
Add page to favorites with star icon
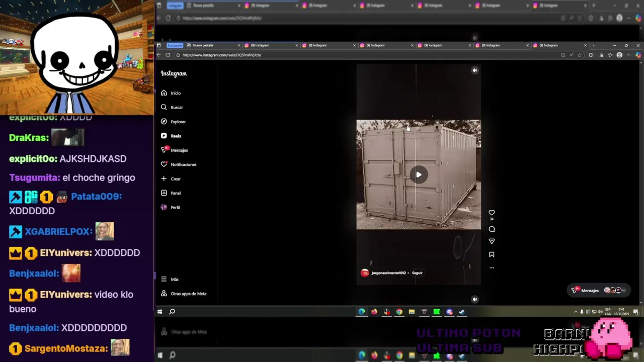tap(580, 55)
